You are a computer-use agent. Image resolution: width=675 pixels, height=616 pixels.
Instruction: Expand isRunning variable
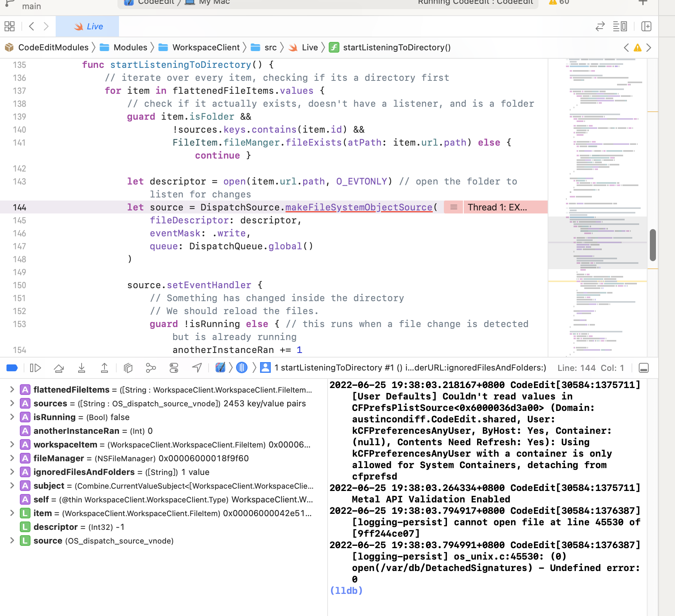point(12,417)
